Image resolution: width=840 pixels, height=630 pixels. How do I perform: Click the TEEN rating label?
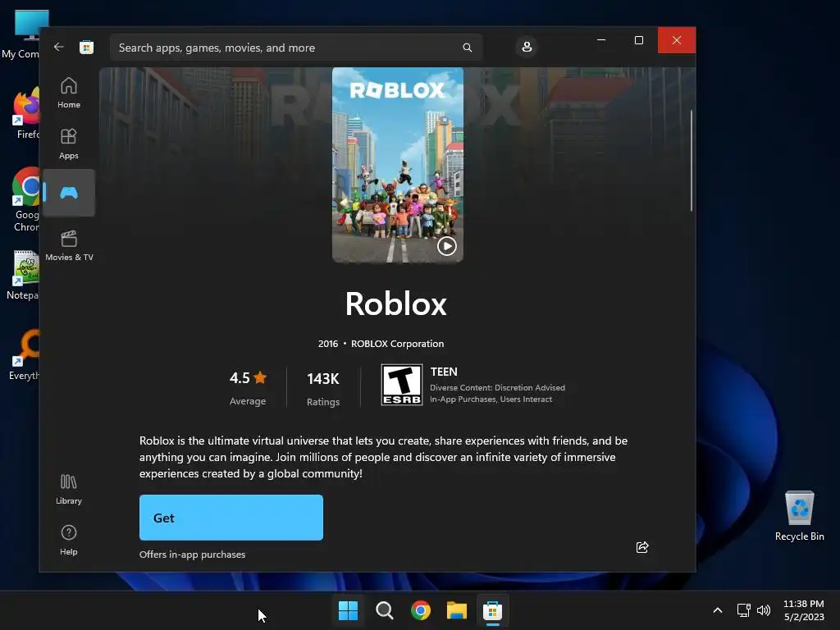point(444,372)
